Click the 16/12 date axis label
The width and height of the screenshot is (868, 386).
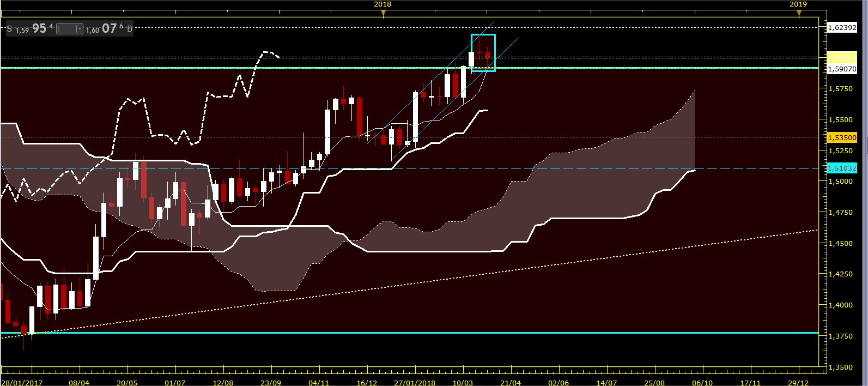pos(367,382)
